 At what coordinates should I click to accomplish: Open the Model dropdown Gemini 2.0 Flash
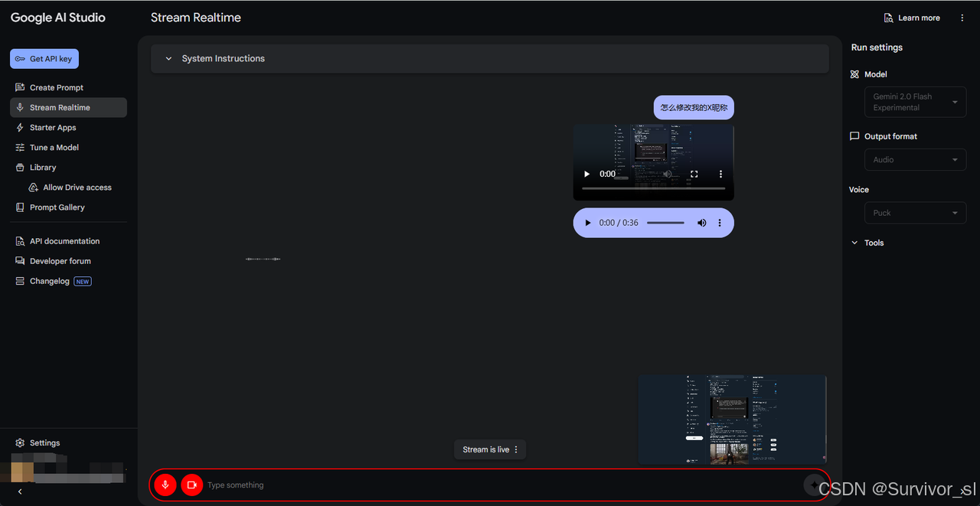click(916, 102)
